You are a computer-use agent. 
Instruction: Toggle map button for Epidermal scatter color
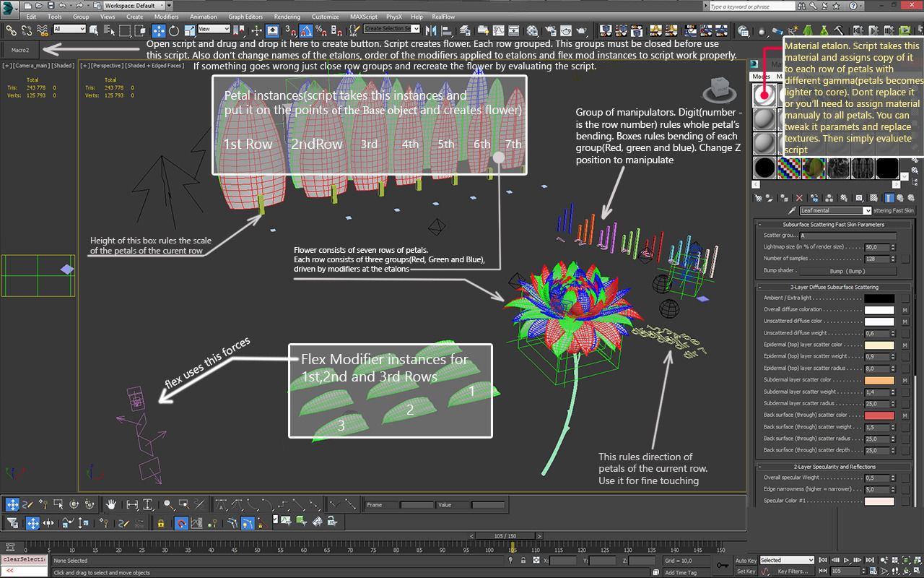pos(904,345)
